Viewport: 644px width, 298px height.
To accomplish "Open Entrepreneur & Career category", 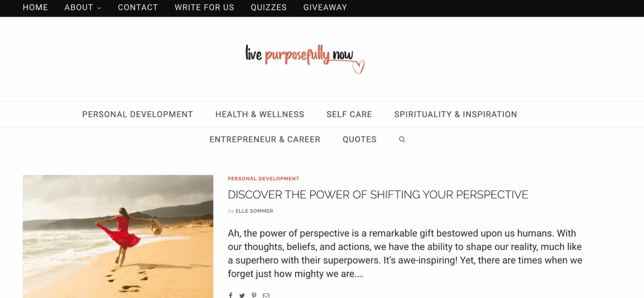I will [265, 140].
